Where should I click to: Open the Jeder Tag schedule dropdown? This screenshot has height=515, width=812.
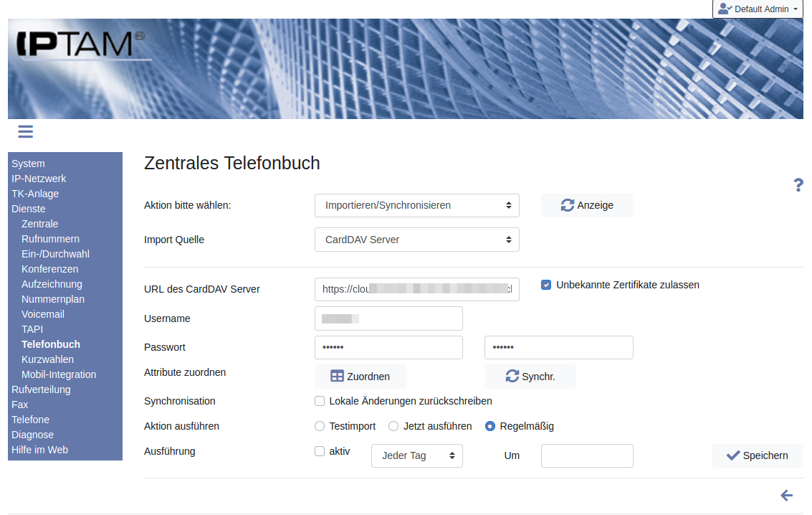417,455
